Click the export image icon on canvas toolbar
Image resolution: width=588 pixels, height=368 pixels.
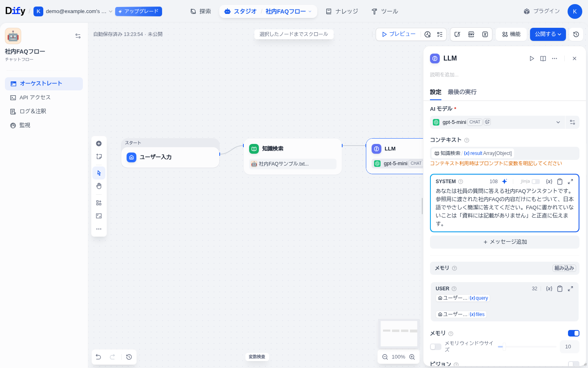pyautogui.click(x=99, y=216)
